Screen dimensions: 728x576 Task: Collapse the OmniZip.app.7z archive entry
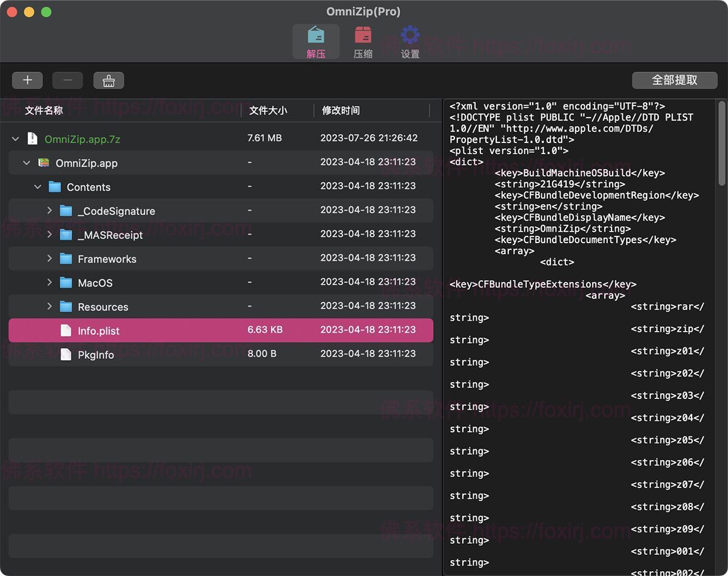pos(15,138)
